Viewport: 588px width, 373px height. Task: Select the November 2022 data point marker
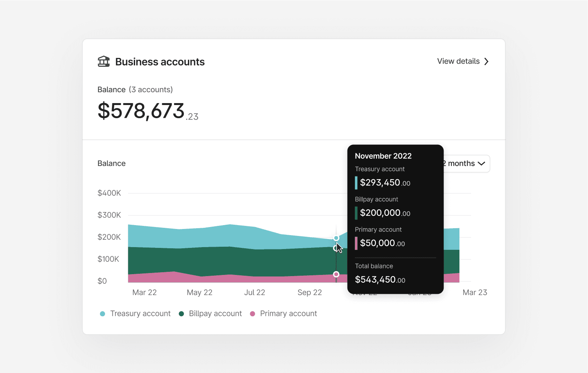pyautogui.click(x=336, y=238)
